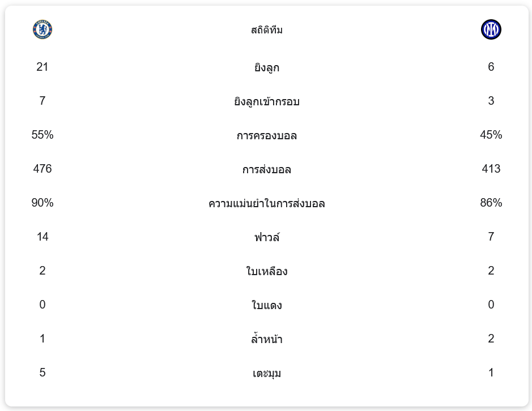Select Inter's 6 shots value
This screenshot has width=532, height=411.
[x=491, y=67]
